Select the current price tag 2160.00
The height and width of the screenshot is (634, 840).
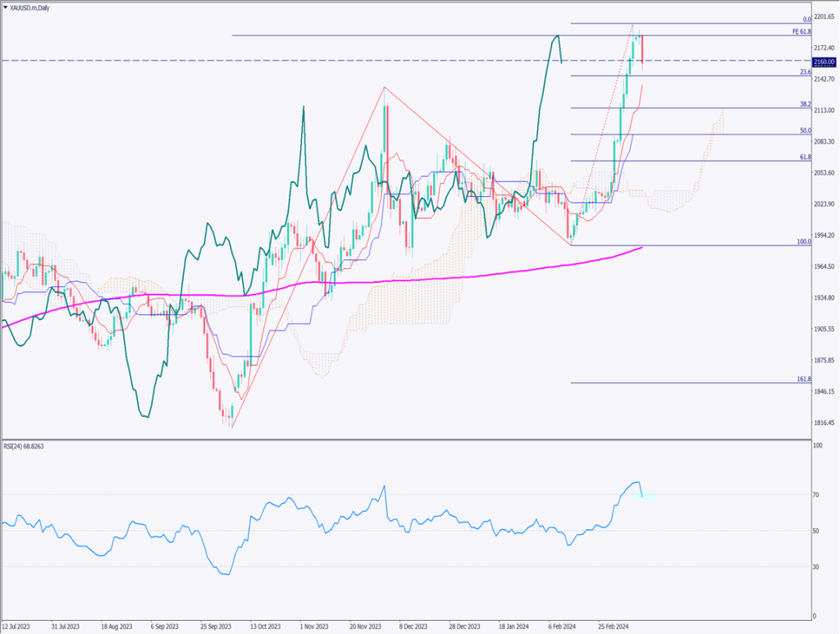[824, 61]
